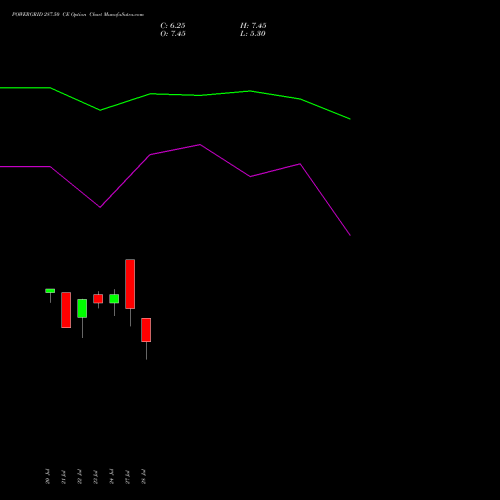This screenshot has height=500, width=500.
Task: Click the '23 Jul' date axis label
Action: pos(96,477)
